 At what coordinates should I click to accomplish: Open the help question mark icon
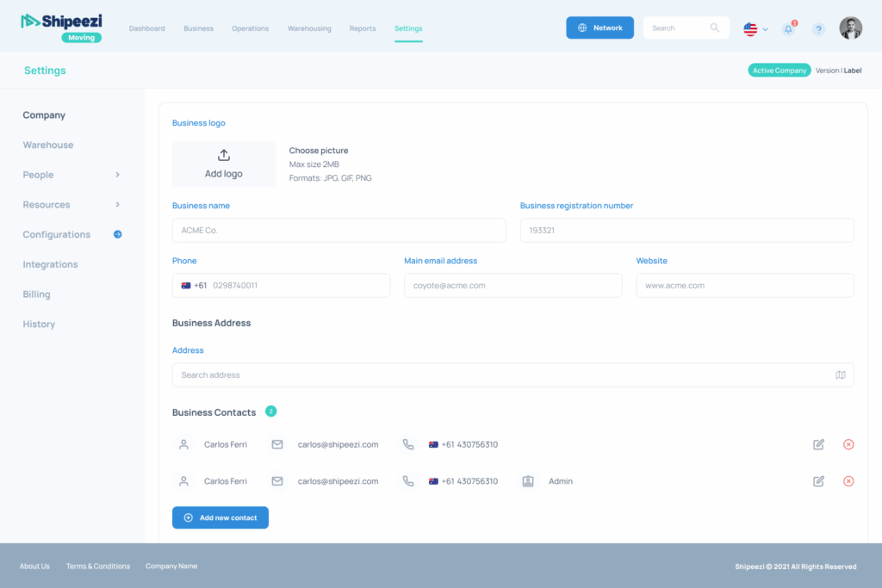(x=818, y=28)
